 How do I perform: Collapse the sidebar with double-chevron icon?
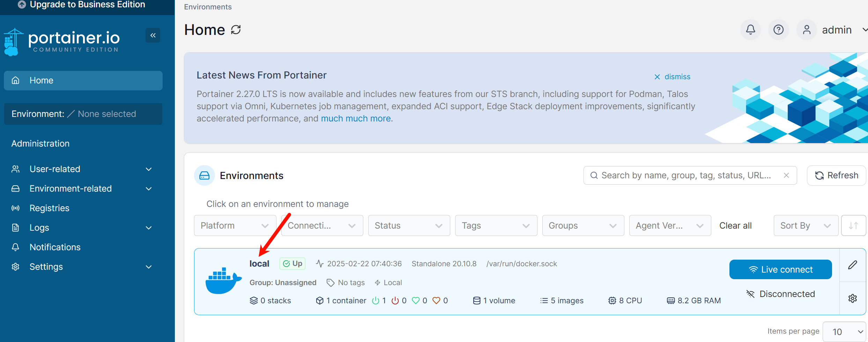click(153, 35)
